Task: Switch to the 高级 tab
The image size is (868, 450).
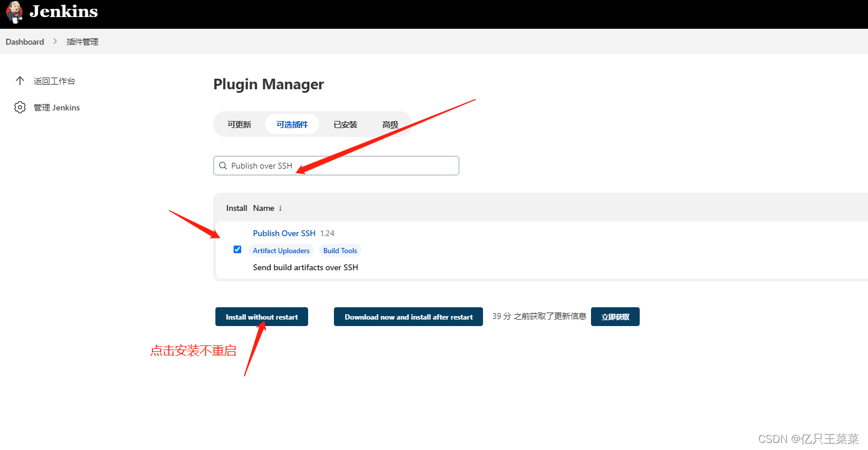Action: click(x=390, y=125)
